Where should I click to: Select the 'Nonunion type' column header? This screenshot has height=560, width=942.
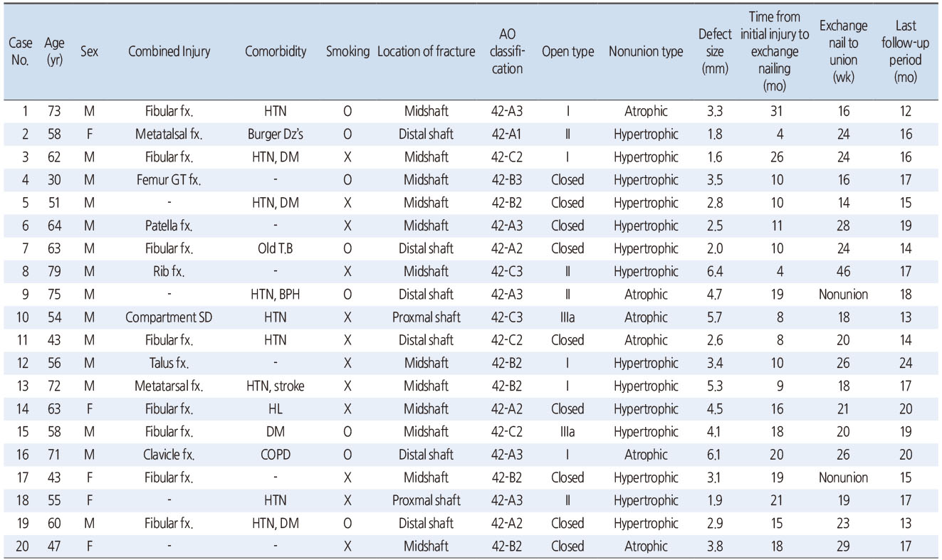pos(645,51)
